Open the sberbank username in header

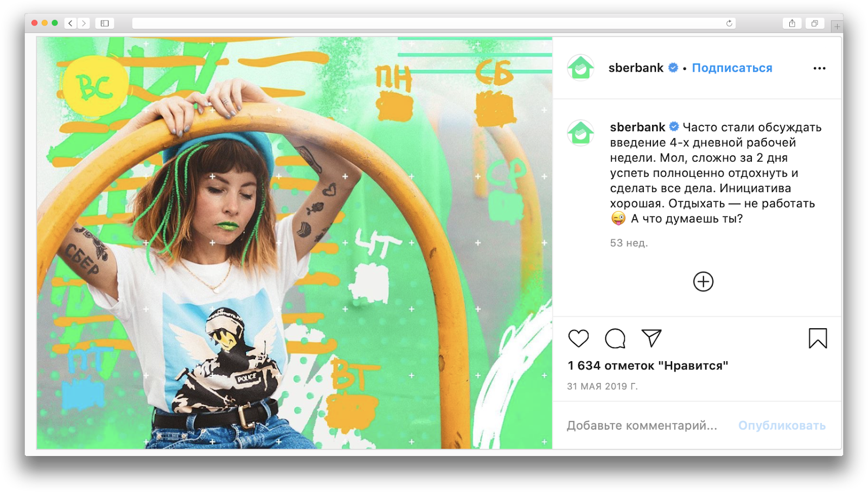tap(636, 68)
